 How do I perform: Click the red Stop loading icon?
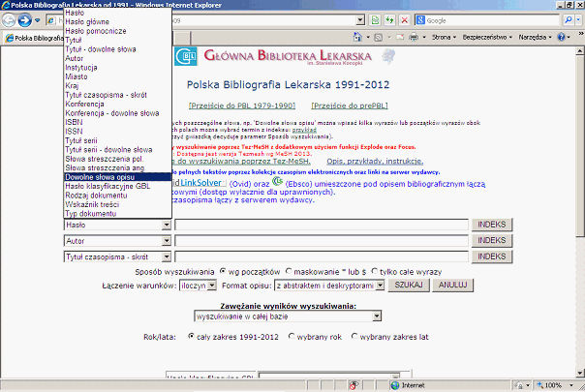pos(405,20)
